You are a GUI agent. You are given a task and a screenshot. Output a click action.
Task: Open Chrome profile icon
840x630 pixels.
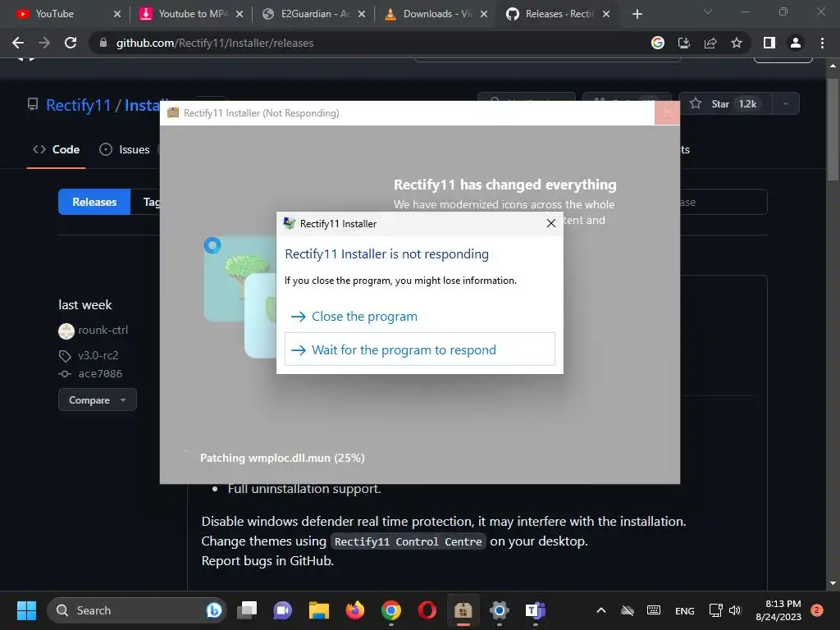pyautogui.click(x=796, y=43)
